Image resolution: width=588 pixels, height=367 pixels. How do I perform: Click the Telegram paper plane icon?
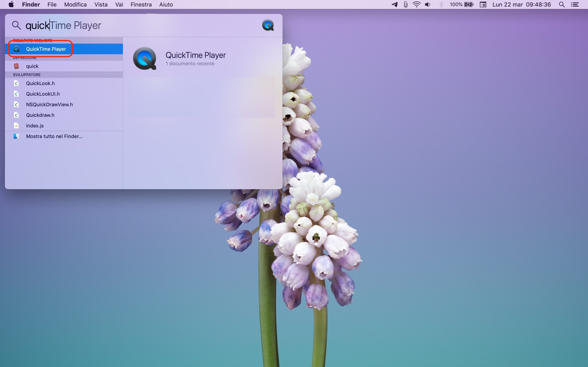395,4
